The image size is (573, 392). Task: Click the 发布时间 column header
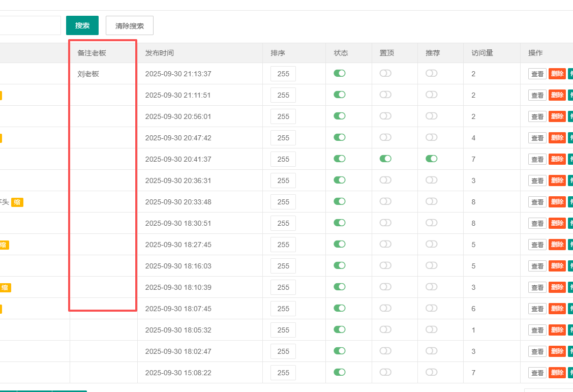(159, 53)
